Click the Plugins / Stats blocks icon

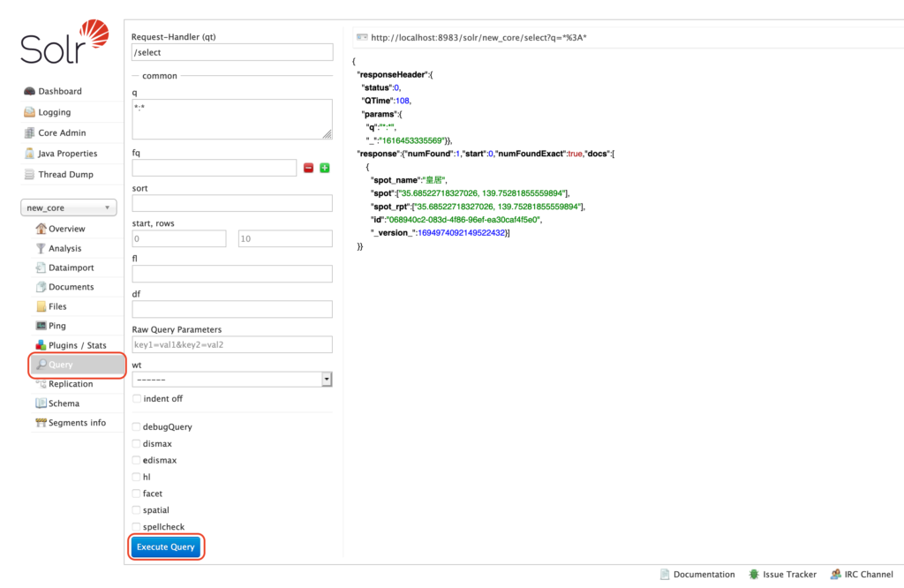(41, 345)
